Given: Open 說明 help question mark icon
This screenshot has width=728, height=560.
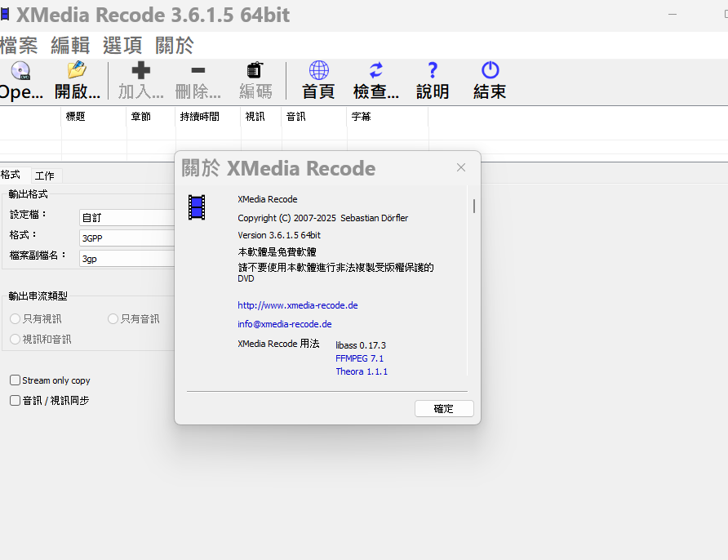Looking at the screenshot, I should click(x=433, y=70).
